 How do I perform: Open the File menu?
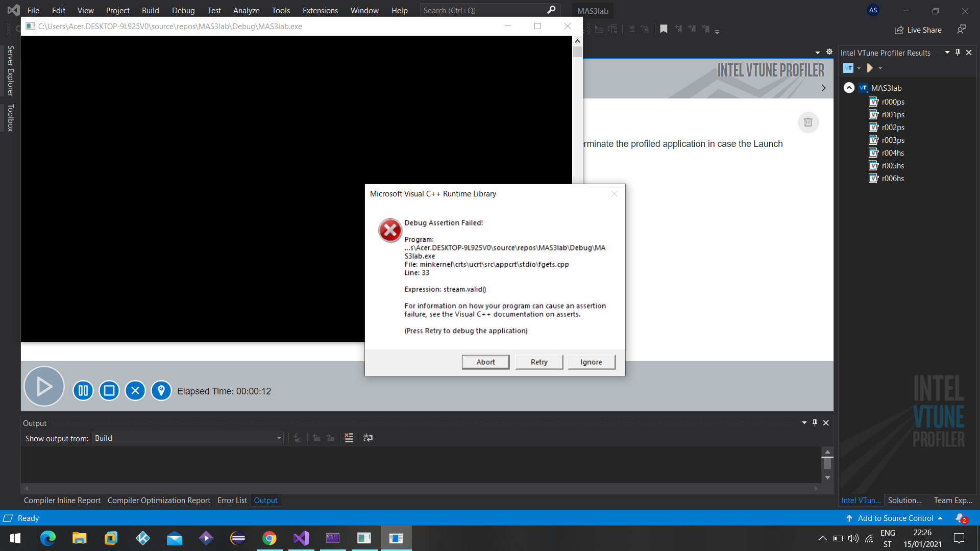pos(33,10)
